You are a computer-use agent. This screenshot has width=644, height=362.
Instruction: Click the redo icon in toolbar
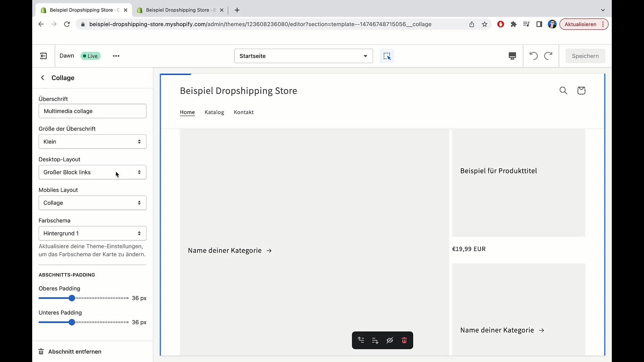[548, 56]
